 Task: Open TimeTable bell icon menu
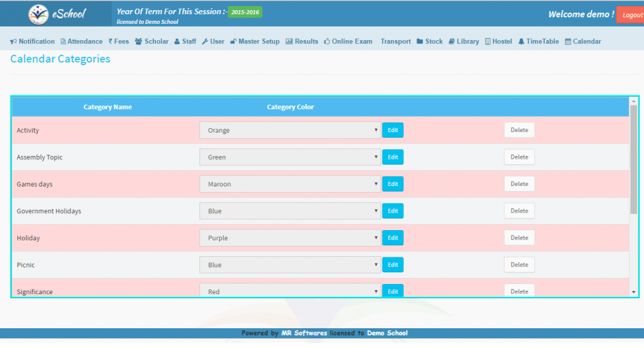521,42
